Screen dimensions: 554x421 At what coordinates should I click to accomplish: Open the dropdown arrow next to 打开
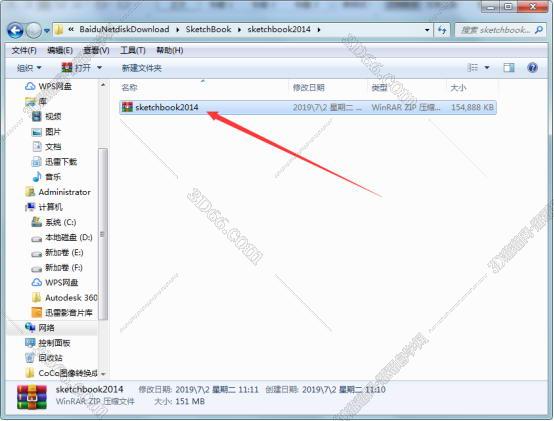[x=99, y=67]
